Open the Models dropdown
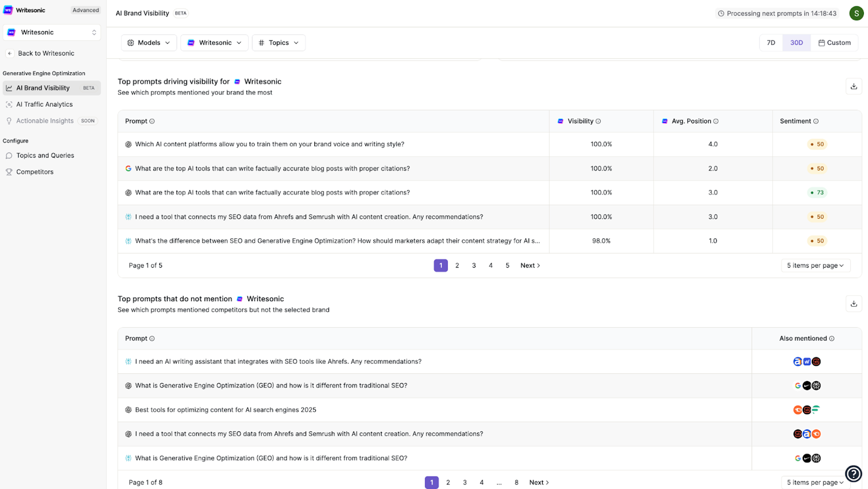 (149, 43)
